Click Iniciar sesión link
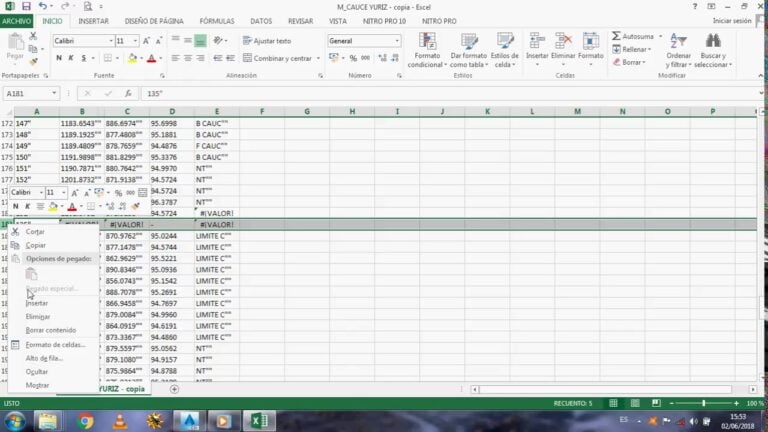 [x=731, y=21]
